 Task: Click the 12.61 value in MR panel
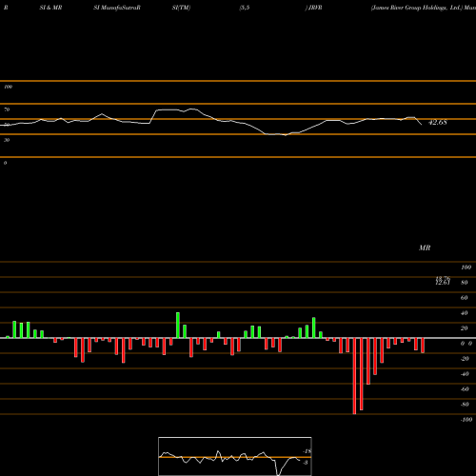click(x=443, y=283)
